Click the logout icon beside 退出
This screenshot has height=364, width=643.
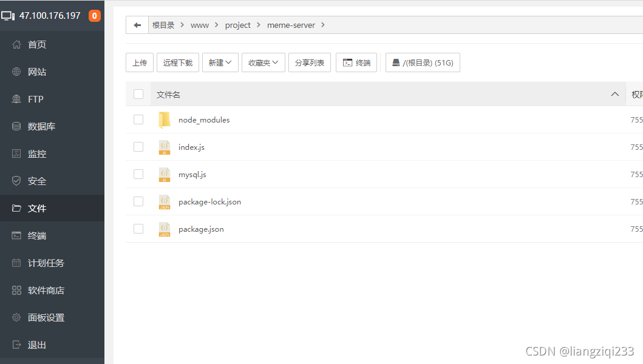tap(16, 345)
